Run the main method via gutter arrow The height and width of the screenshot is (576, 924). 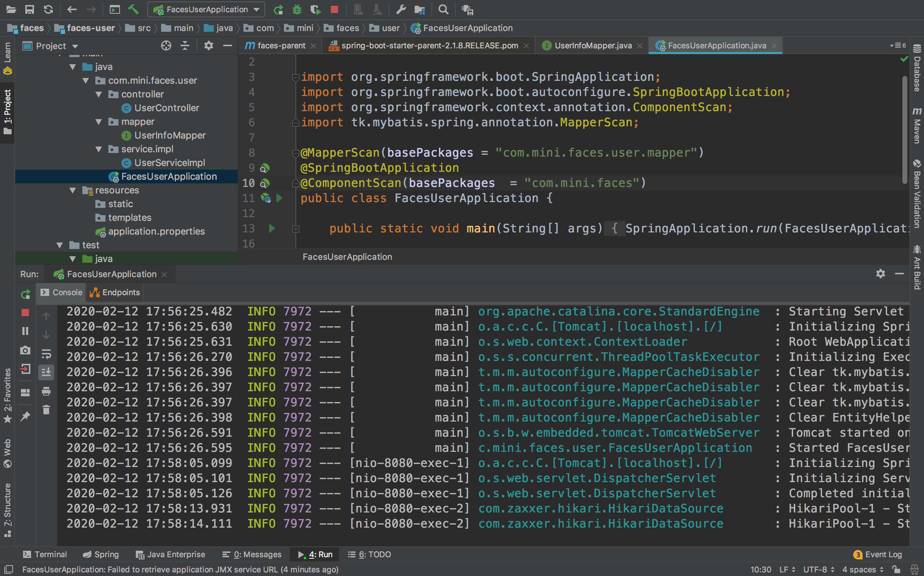pos(271,228)
